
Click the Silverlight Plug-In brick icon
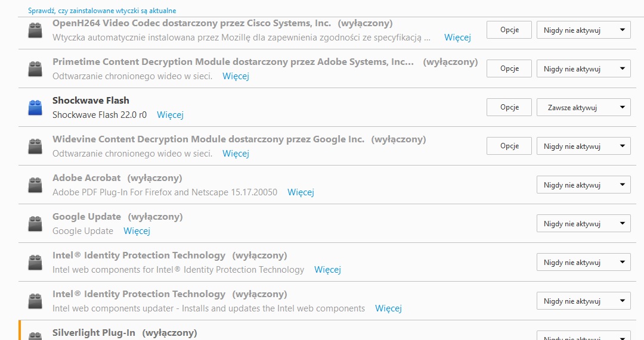coord(35,335)
